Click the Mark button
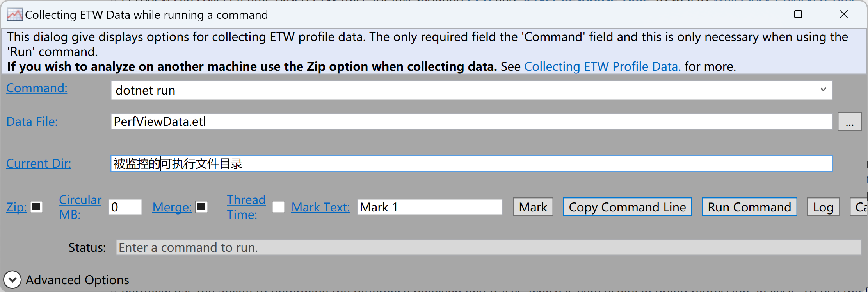The height and width of the screenshot is (292, 868). coord(533,207)
